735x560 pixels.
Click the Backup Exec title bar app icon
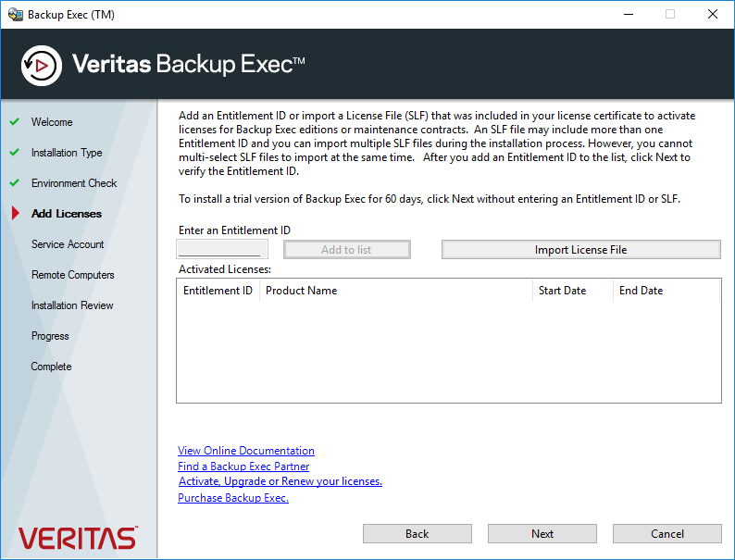(x=15, y=15)
